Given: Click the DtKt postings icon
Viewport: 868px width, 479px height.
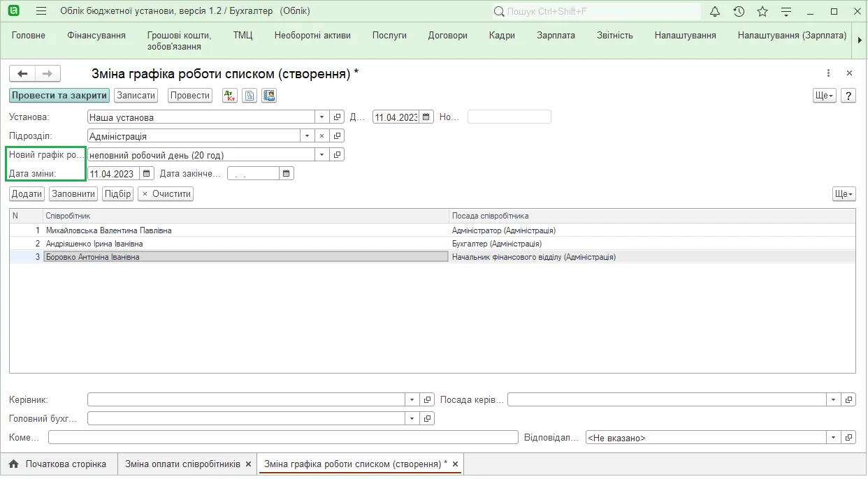Looking at the screenshot, I should [230, 96].
